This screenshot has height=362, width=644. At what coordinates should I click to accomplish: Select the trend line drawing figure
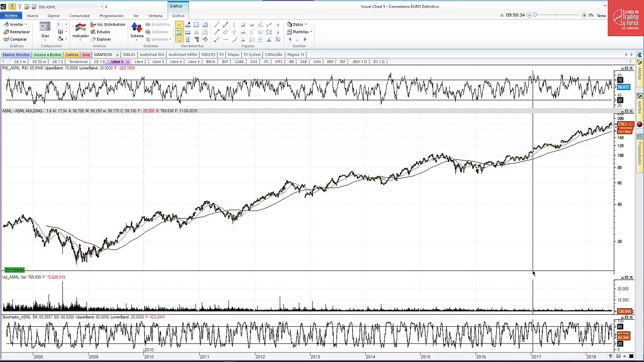[217, 24]
